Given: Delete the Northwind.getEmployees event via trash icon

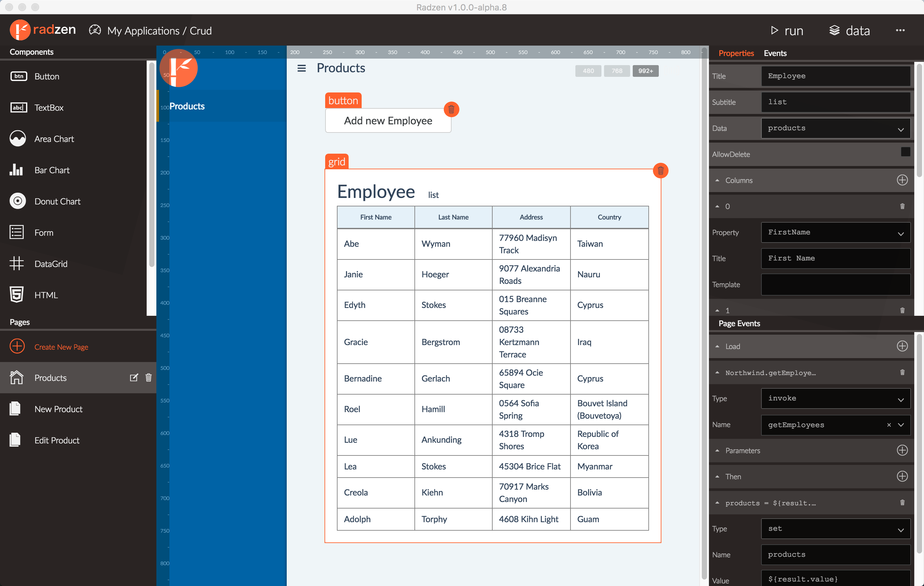Looking at the screenshot, I should click(902, 372).
